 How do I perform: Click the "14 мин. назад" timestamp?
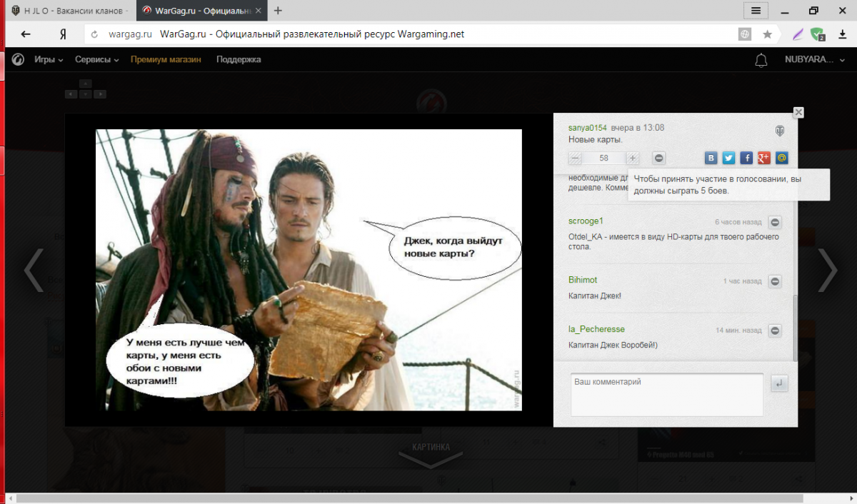coord(738,331)
